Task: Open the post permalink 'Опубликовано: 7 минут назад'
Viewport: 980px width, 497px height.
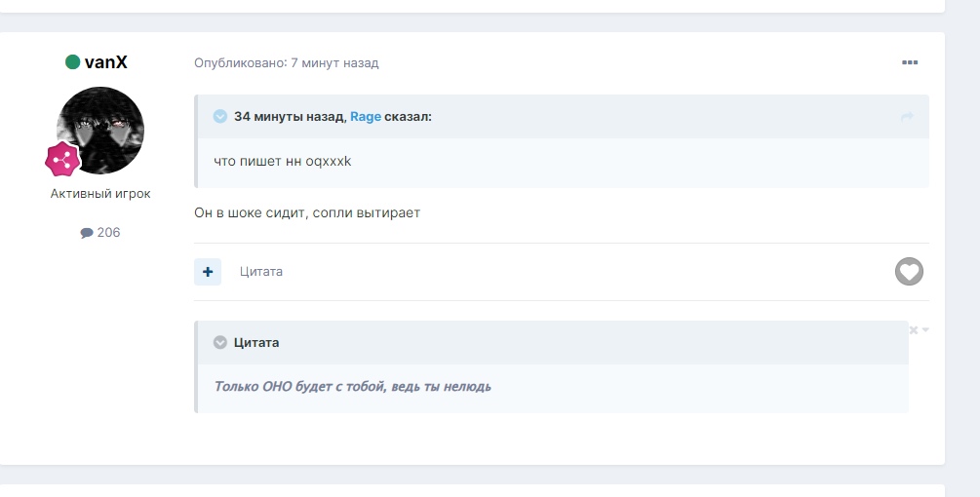Action: click(286, 63)
